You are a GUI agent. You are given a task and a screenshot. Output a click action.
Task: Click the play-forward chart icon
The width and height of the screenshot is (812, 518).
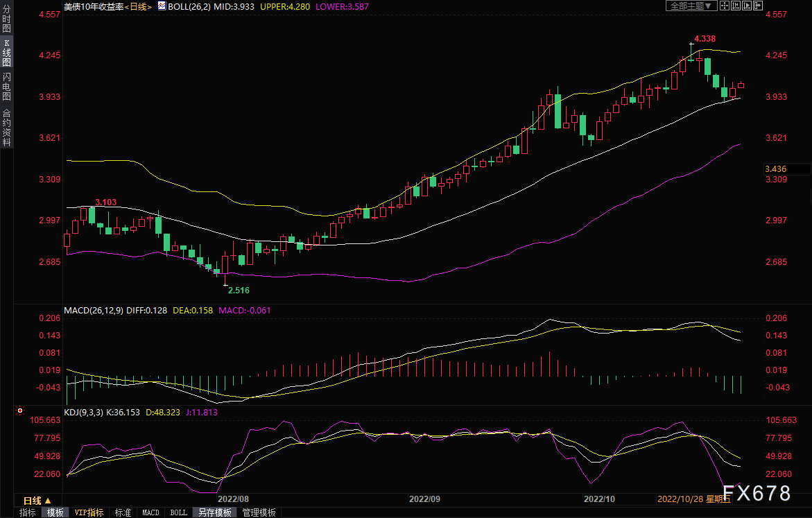(747, 6)
